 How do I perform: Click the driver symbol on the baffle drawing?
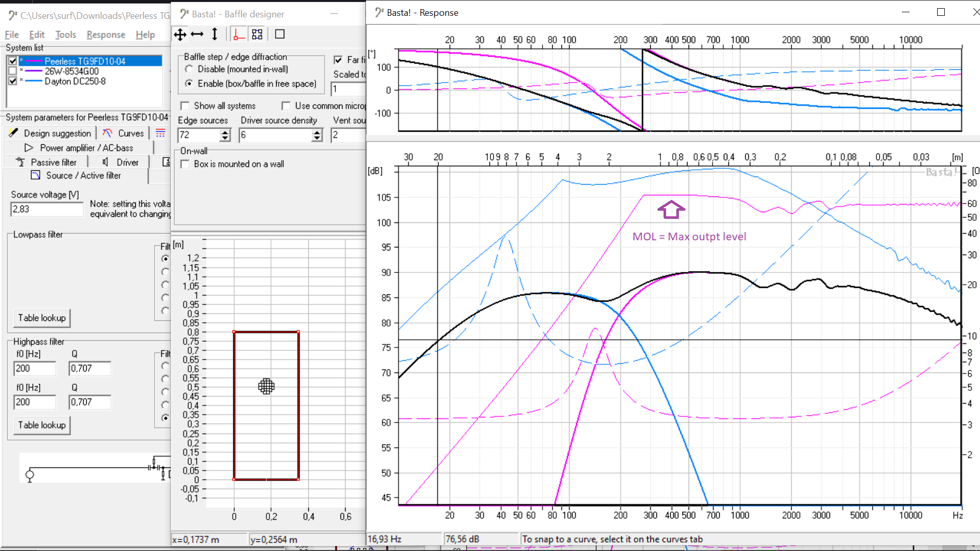tap(266, 386)
